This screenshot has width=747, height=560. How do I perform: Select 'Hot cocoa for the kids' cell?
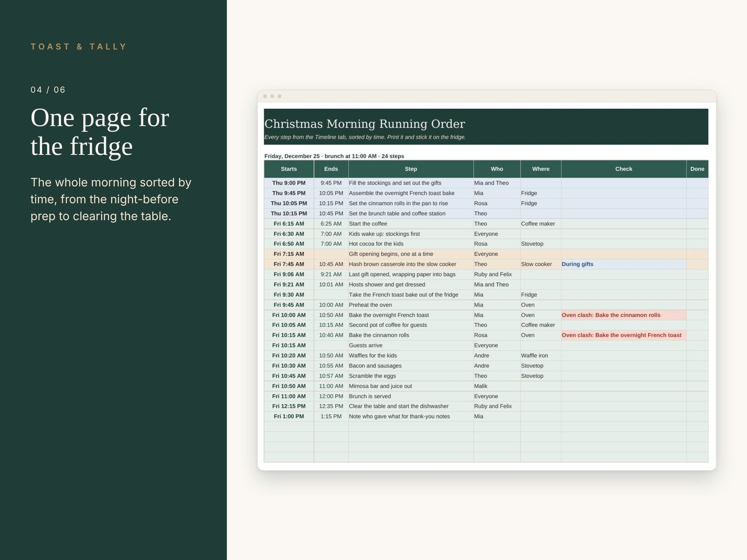(x=411, y=244)
